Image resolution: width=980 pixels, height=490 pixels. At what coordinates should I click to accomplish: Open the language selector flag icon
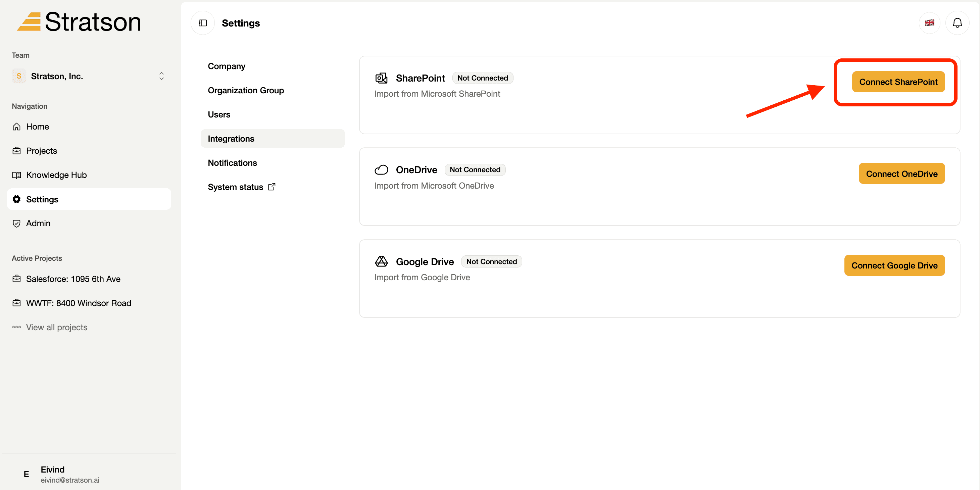point(929,23)
